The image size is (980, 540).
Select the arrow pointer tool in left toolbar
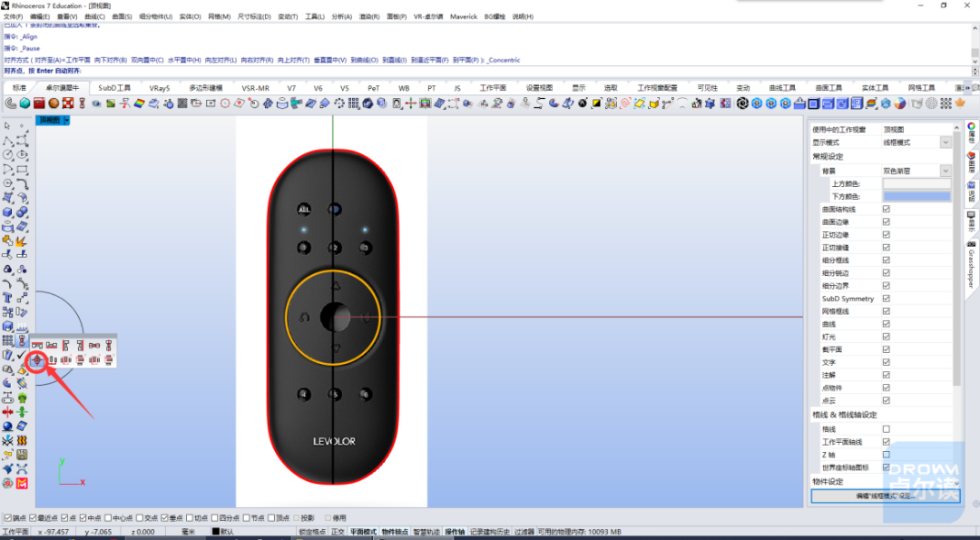click(x=7, y=125)
